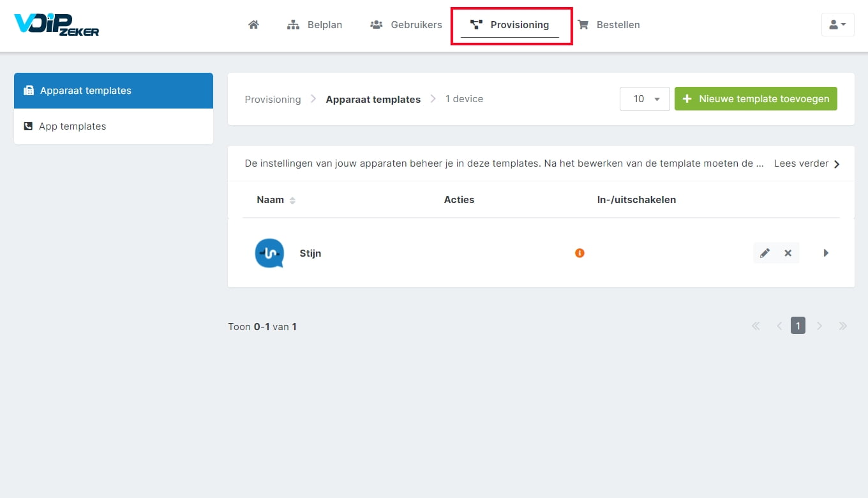Click Nieuwe template toevoegen button
This screenshot has width=868, height=498.
pyautogui.click(x=756, y=99)
